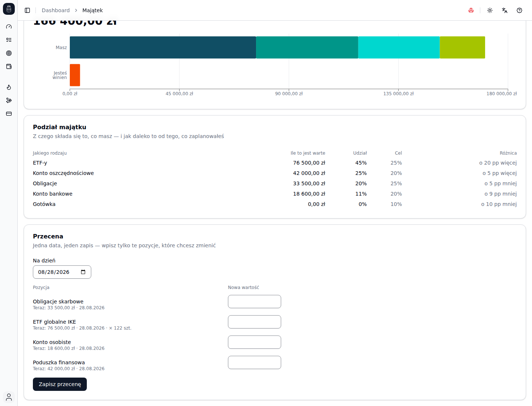
Task: Focus the Obligacje skarbowe new value field
Action: click(x=255, y=302)
